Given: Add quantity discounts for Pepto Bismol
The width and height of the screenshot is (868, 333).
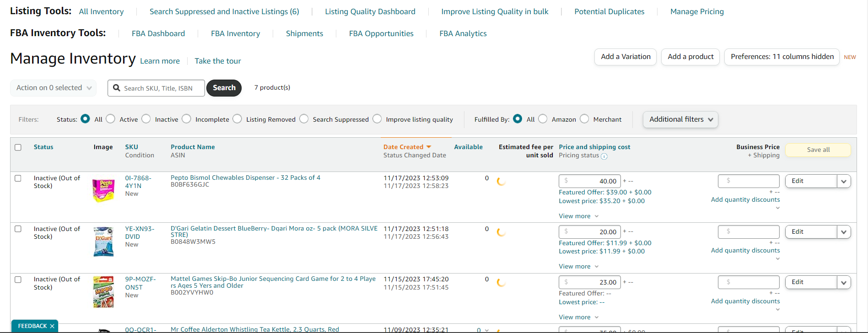Looking at the screenshot, I should [745, 199].
